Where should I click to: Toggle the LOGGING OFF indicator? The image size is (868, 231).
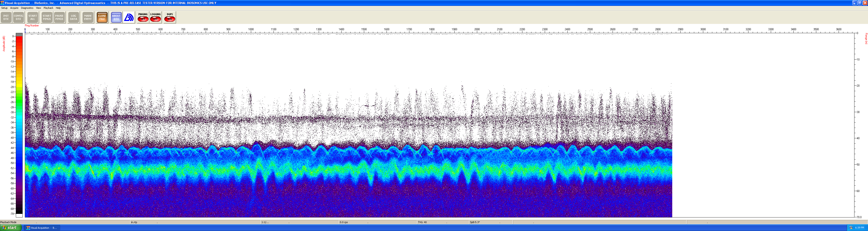pos(155,18)
